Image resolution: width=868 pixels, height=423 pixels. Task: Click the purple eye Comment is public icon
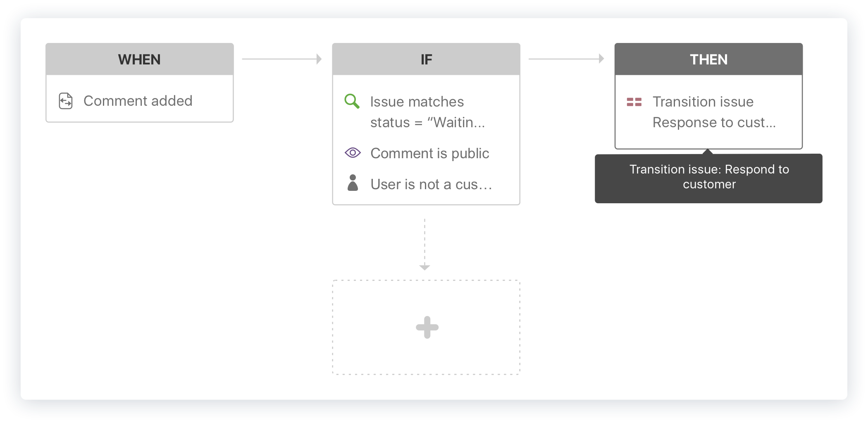[x=353, y=153]
